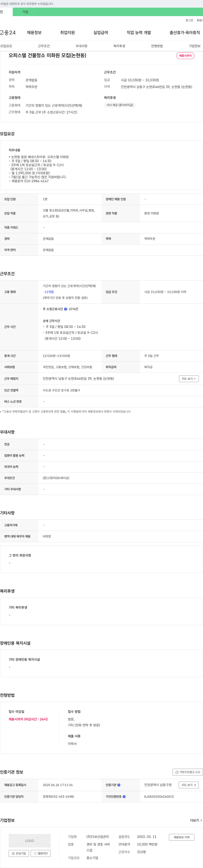Viewport: 203px width, 868px height.
Task: Click the 로그인 link
Action: 189,20
